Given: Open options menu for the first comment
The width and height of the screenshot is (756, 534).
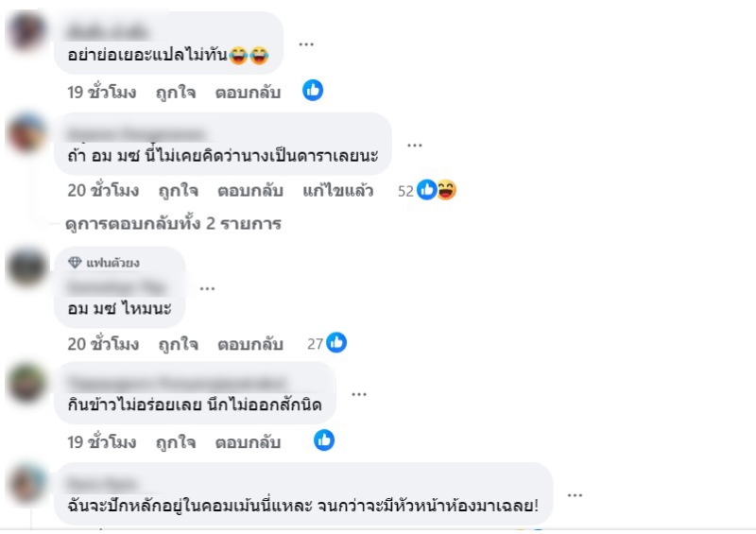Looking at the screenshot, I should pyautogui.click(x=306, y=44).
